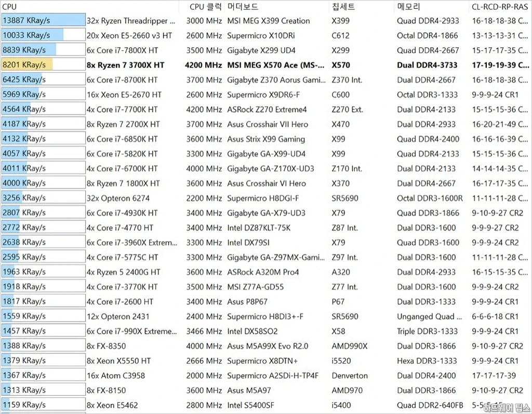Click the CPU 클럭 column header
Image resolution: width=532 pixels, height=414 pixels.
(x=205, y=6)
